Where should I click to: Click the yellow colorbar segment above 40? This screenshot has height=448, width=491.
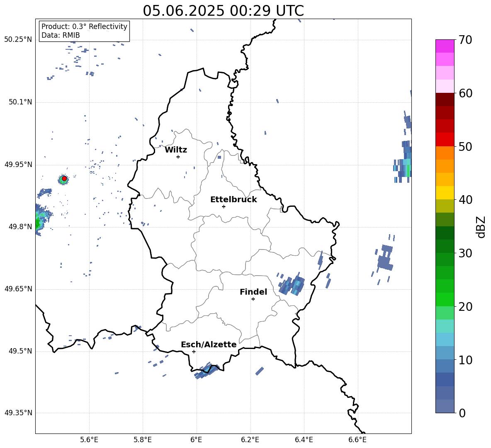click(445, 193)
